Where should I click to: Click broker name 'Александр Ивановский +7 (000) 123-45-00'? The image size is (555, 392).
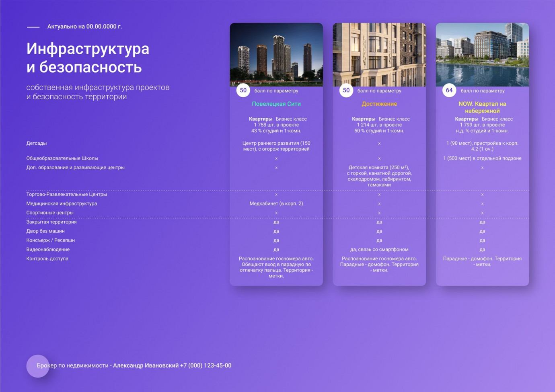[x=172, y=365]
